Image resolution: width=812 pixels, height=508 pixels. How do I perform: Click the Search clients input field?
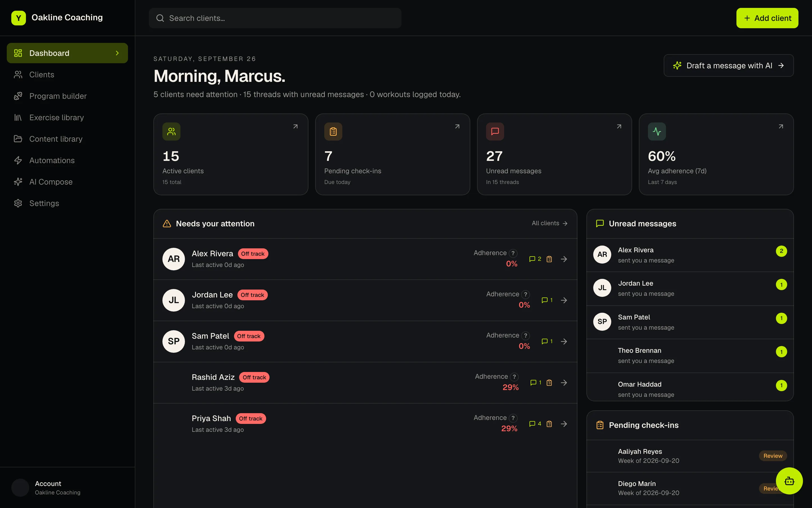click(275, 18)
